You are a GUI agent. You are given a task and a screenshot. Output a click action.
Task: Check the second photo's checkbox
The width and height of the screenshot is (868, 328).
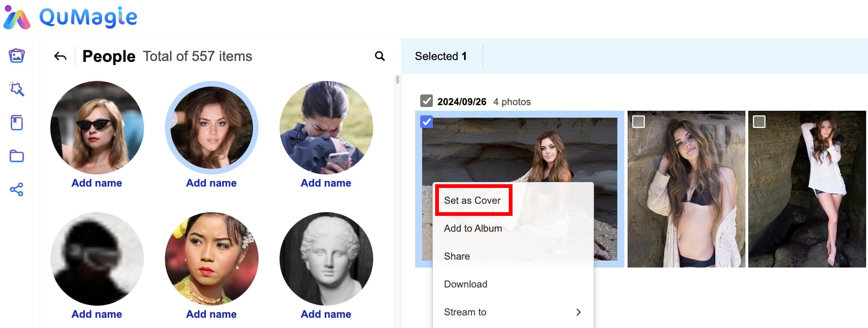tap(638, 122)
